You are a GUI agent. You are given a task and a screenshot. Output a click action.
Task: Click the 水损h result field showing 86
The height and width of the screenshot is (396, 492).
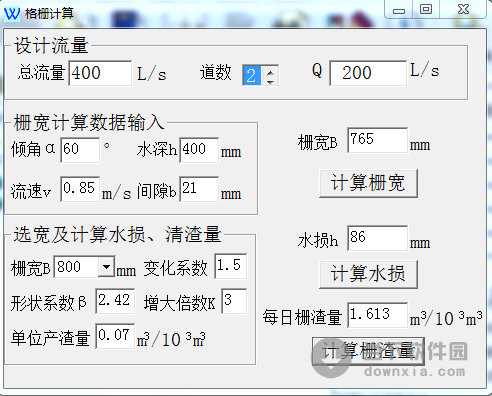coord(378,238)
